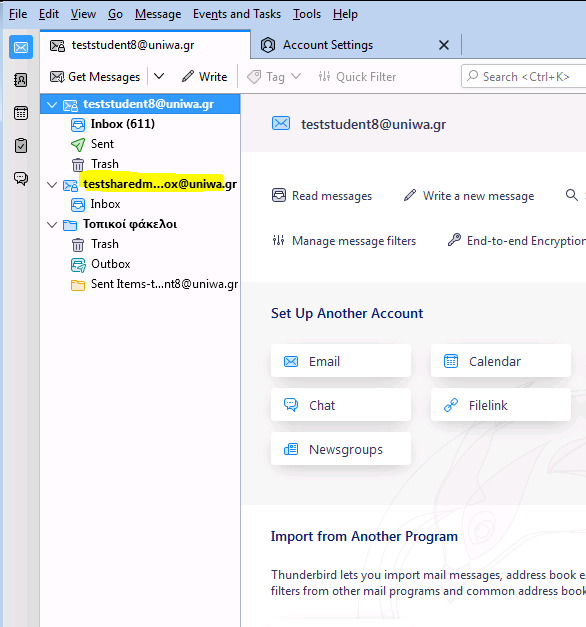Open the Message menu
The width and height of the screenshot is (586, 627).
click(x=158, y=14)
